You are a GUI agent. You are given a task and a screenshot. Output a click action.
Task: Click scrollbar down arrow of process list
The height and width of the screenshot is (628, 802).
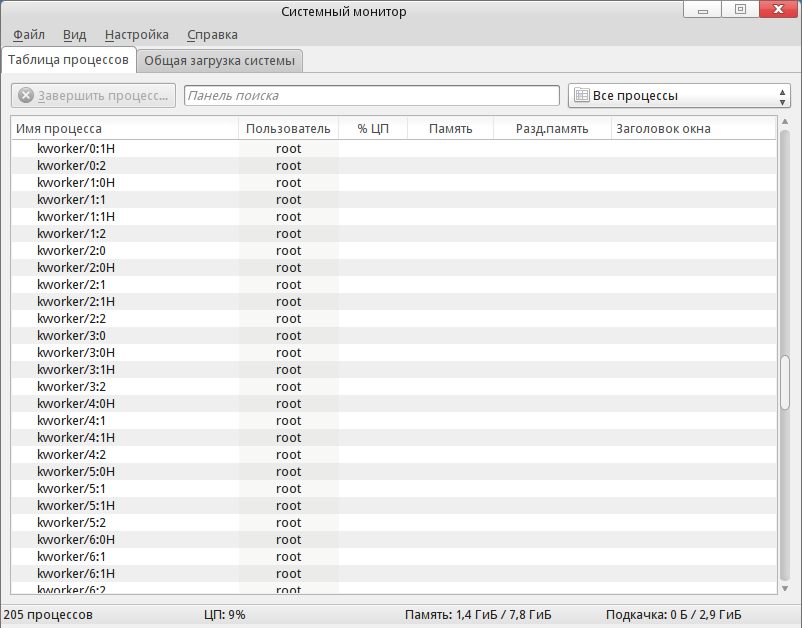pyautogui.click(x=785, y=589)
